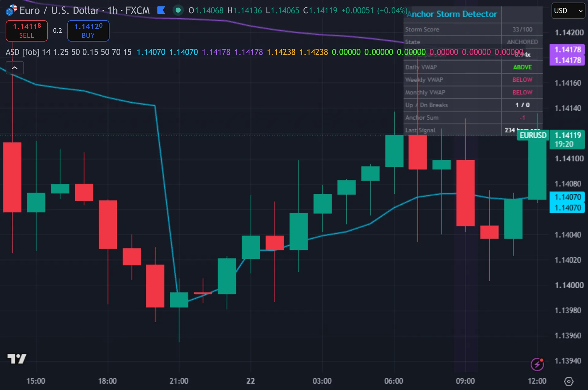
Task: Click the 1.14118 SELL button
Action: 27,31
